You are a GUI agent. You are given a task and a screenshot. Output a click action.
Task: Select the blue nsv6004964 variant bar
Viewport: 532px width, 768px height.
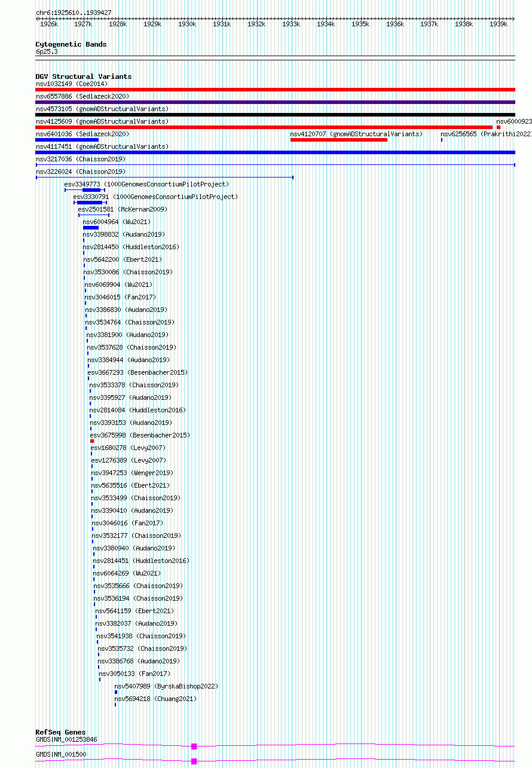pos(91,228)
